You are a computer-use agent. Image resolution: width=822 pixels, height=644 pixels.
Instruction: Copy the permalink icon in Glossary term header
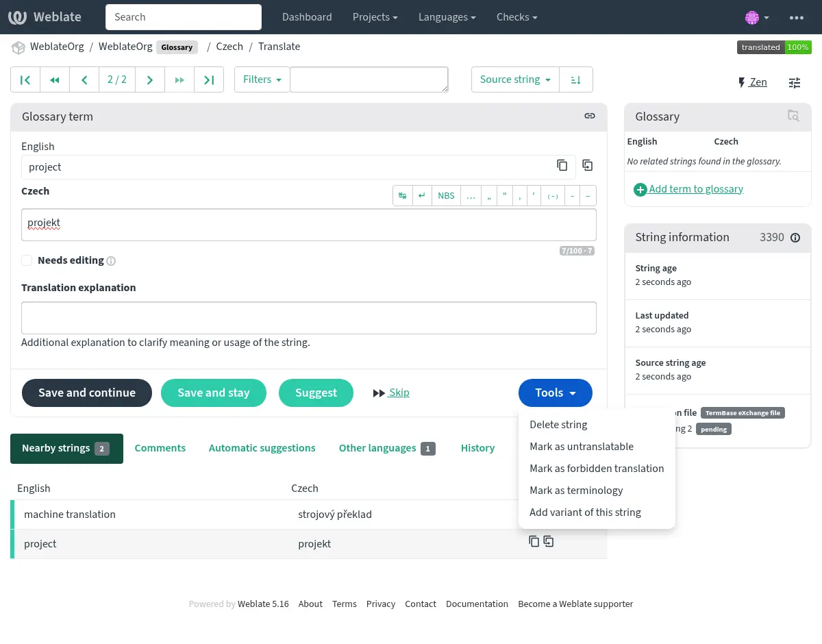click(x=589, y=116)
